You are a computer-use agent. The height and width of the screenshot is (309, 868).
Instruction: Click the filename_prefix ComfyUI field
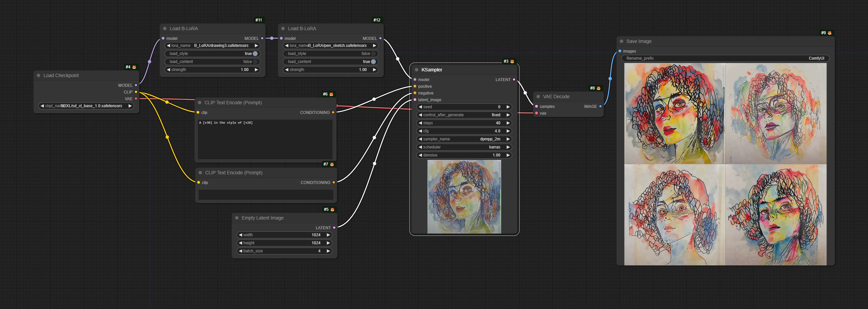pyautogui.click(x=725, y=58)
